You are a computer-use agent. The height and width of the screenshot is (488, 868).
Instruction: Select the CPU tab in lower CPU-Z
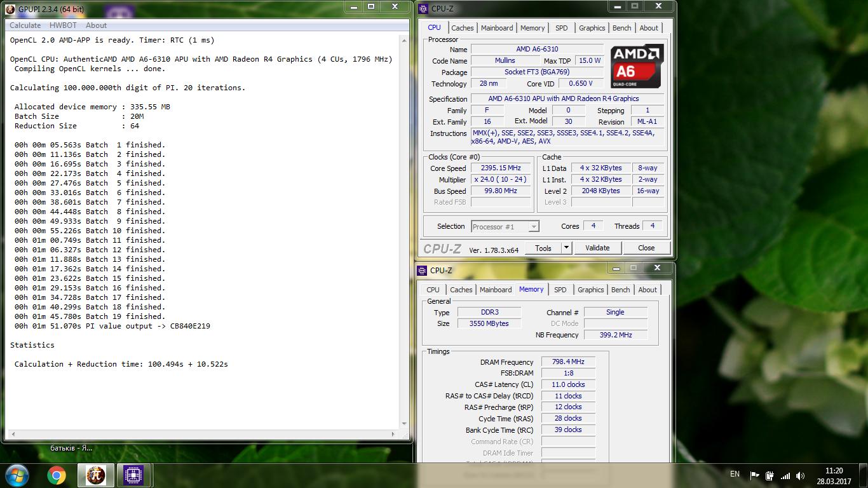pos(433,290)
